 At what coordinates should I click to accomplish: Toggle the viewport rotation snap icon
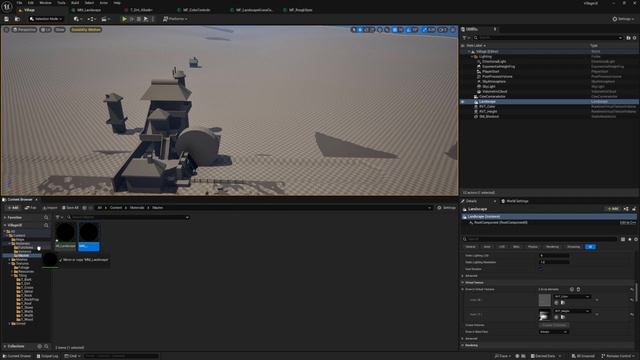(409, 30)
